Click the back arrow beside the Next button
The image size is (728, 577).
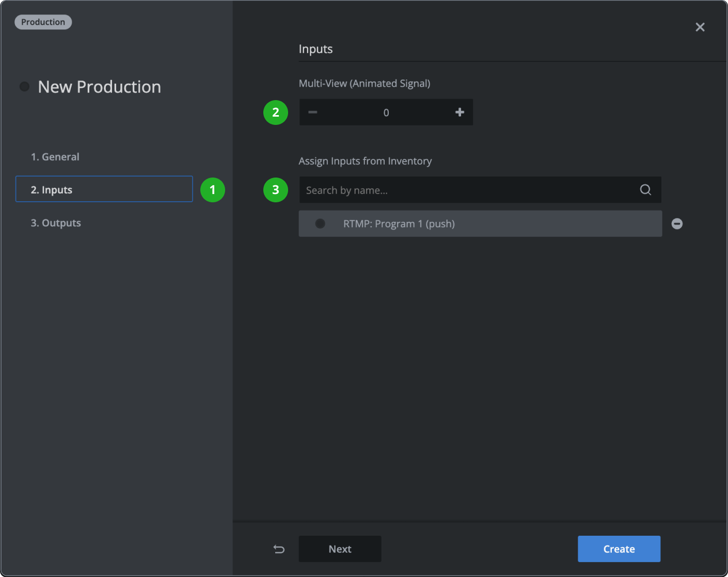point(279,549)
